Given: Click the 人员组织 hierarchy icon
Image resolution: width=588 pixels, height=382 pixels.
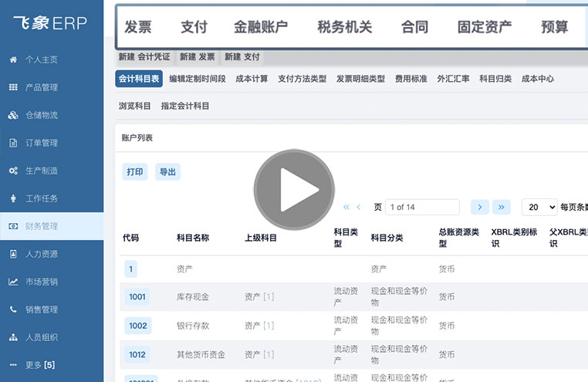Looking at the screenshot, I should click(x=13, y=337).
